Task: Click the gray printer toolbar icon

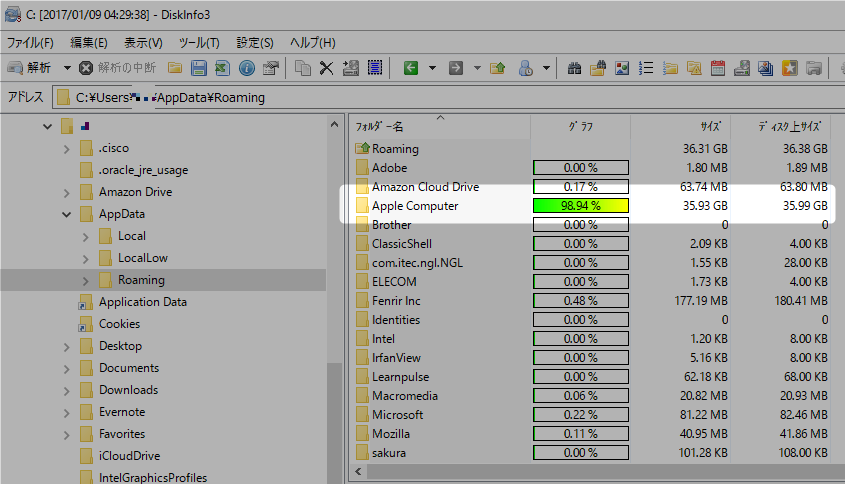Action: click(814, 68)
